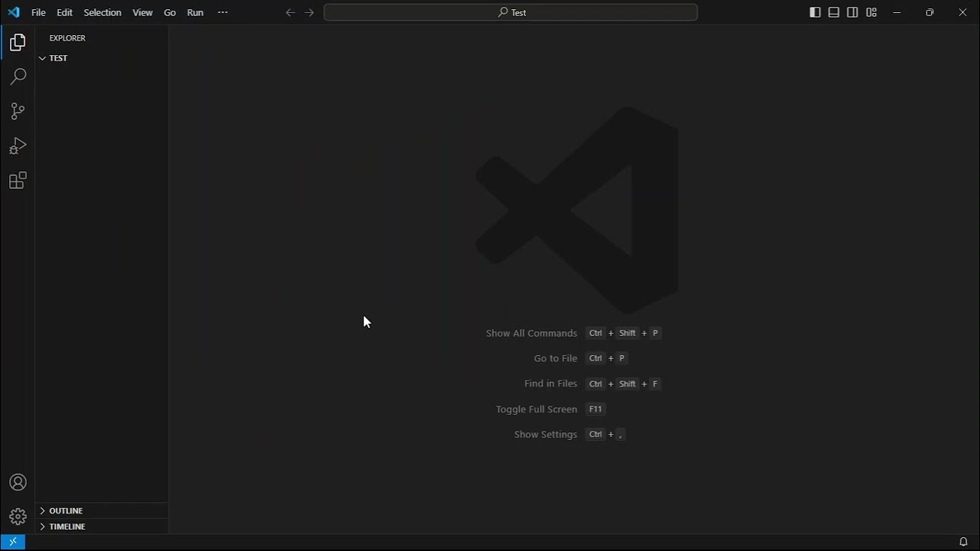Close the VS Code window
This screenshot has width=980, height=551.
963,12
